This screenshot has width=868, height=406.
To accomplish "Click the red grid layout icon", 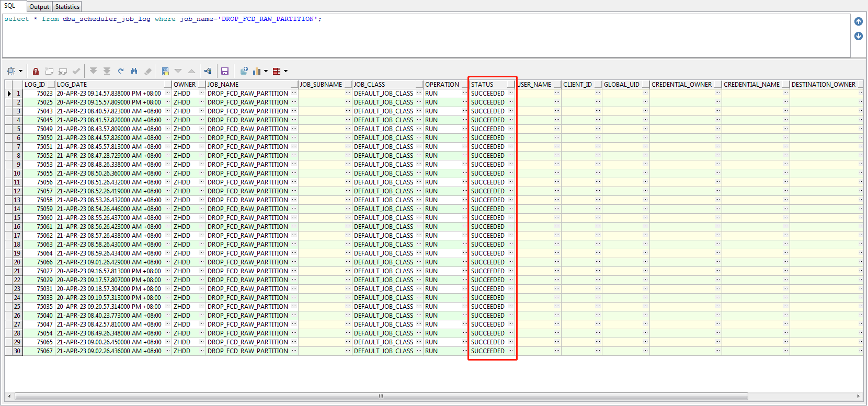I will pyautogui.click(x=277, y=71).
